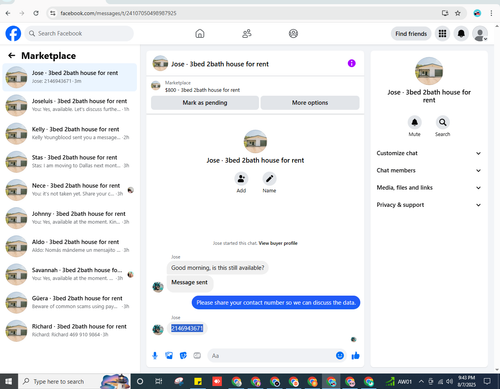Open Kelly conversation in list
The image size is (500, 389).
coord(70,133)
